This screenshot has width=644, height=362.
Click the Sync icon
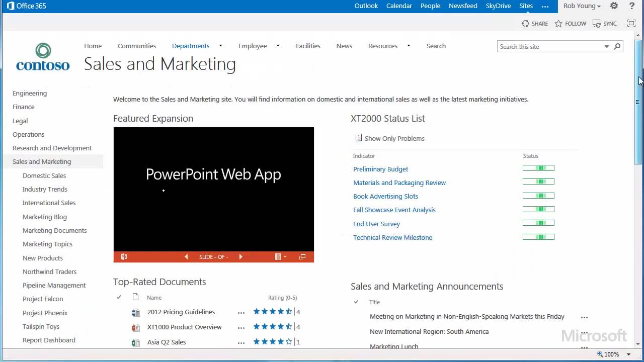[597, 24]
